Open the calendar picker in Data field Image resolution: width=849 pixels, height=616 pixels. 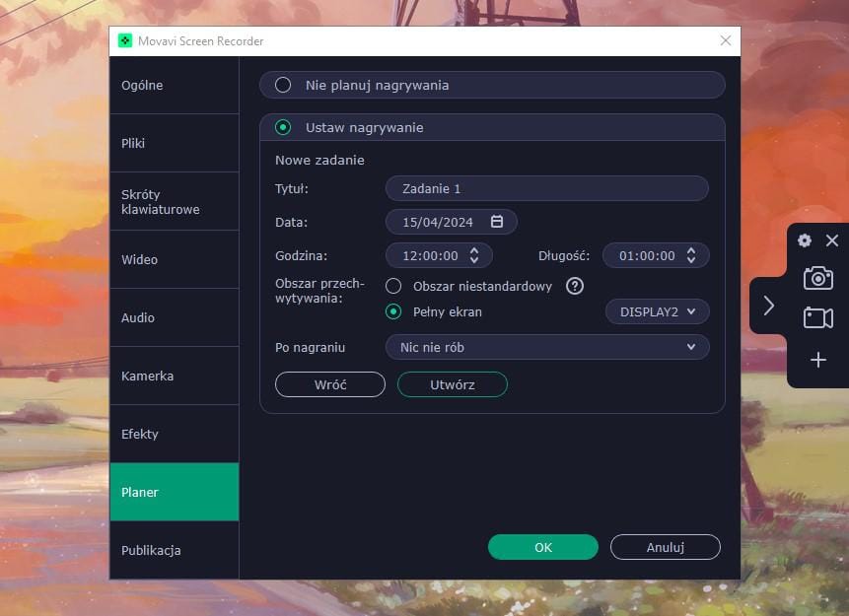[x=497, y=222]
